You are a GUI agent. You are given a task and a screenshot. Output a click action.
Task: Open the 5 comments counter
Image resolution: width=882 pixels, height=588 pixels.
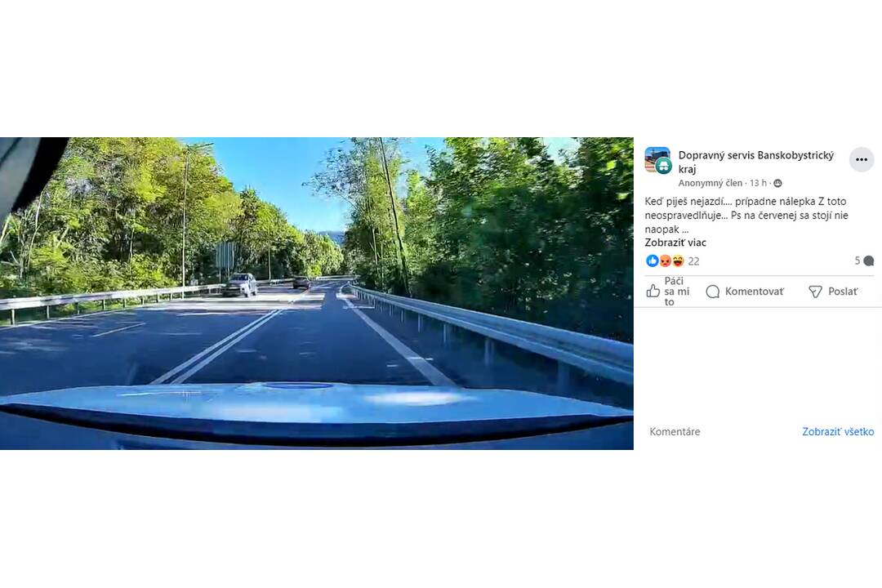point(864,261)
